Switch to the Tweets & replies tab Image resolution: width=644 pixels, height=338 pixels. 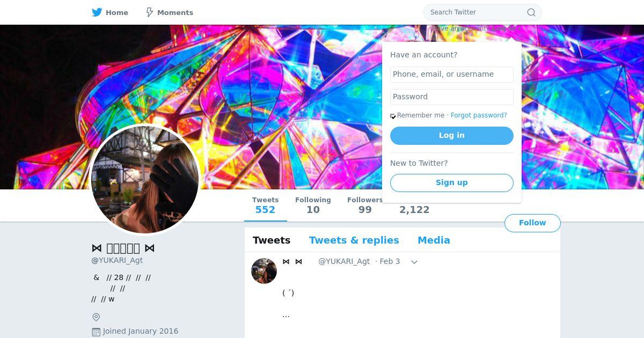coord(354,240)
